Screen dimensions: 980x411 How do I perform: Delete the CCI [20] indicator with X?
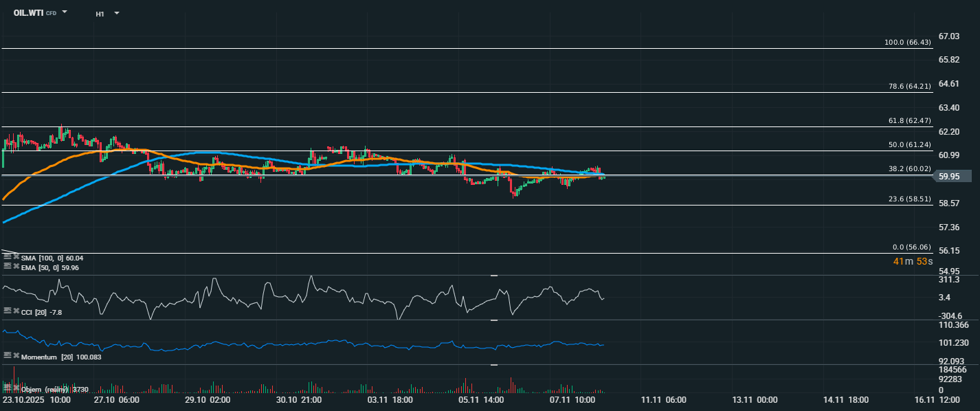16,311
